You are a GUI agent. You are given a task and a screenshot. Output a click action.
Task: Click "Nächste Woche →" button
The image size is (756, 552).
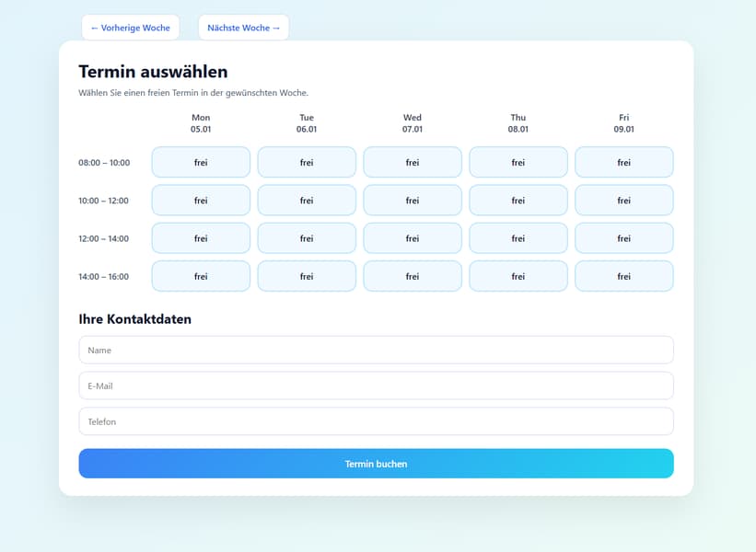click(243, 28)
